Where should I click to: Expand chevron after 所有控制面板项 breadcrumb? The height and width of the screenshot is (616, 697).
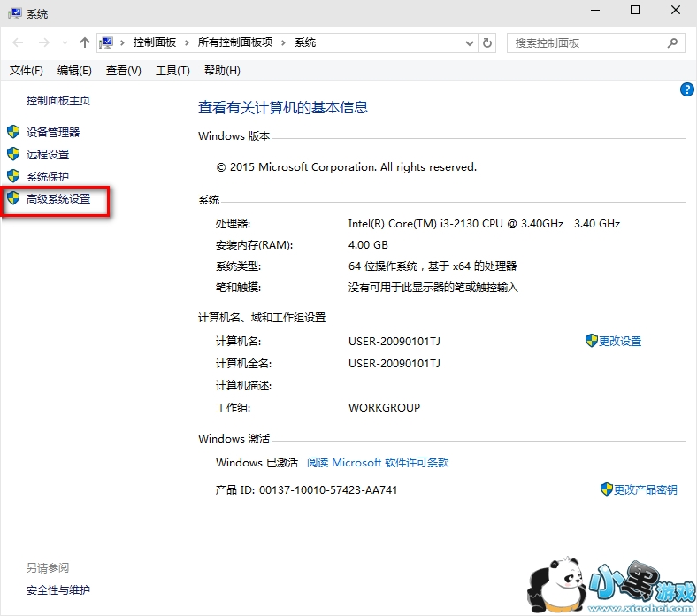click(x=283, y=42)
